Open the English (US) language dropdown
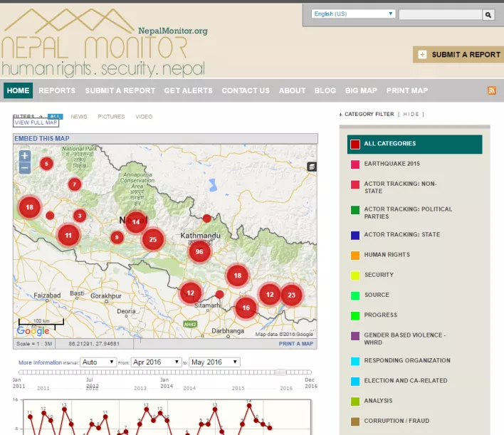504x435 pixels. pos(354,14)
